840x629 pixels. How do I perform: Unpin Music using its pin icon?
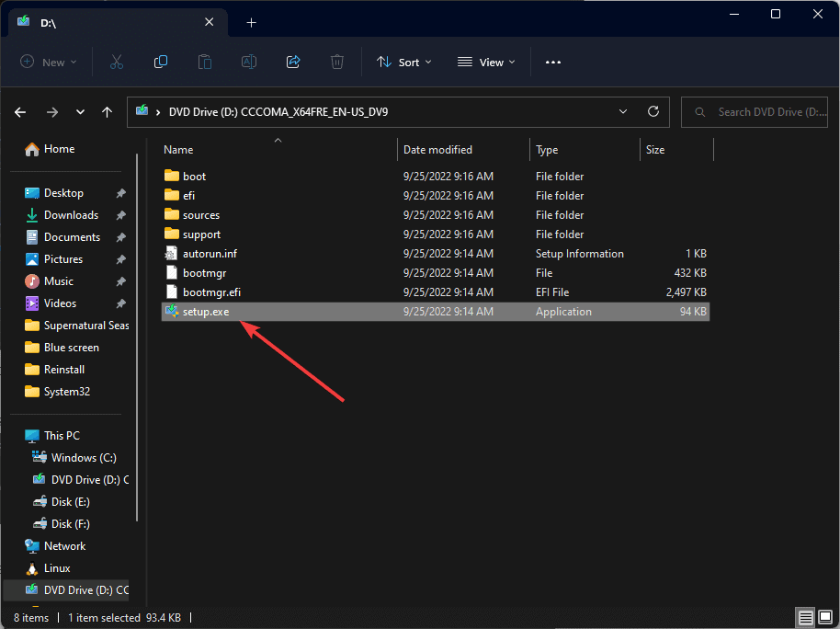pyautogui.click(x=121, y=281)
